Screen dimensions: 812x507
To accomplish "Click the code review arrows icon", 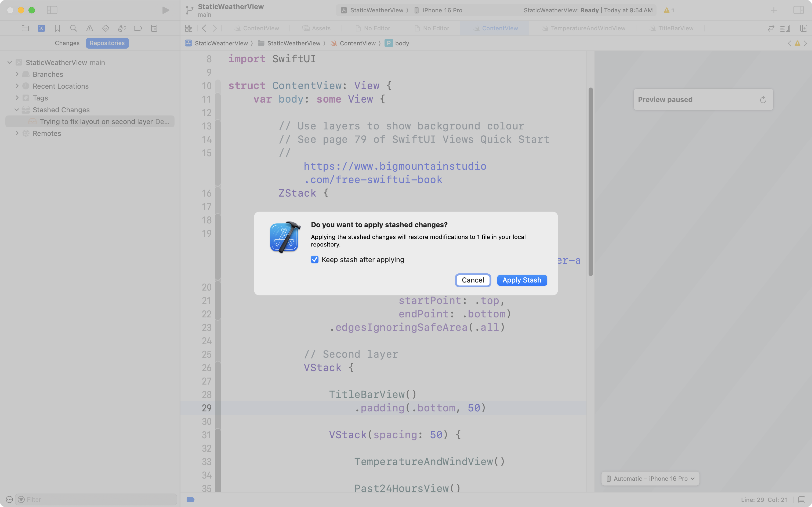I will click(771, 28).
